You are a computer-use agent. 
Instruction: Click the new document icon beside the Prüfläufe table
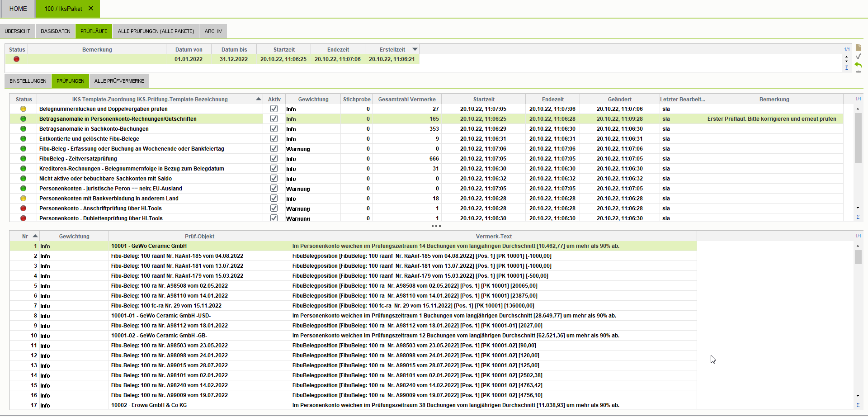pos(858,48)
